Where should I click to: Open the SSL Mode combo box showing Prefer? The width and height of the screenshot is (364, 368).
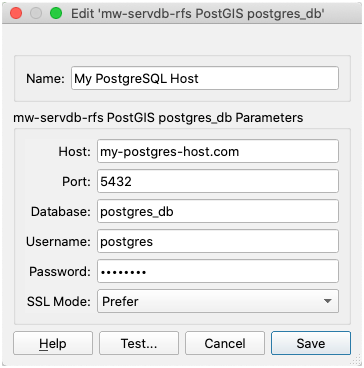(x=218, y=301)
